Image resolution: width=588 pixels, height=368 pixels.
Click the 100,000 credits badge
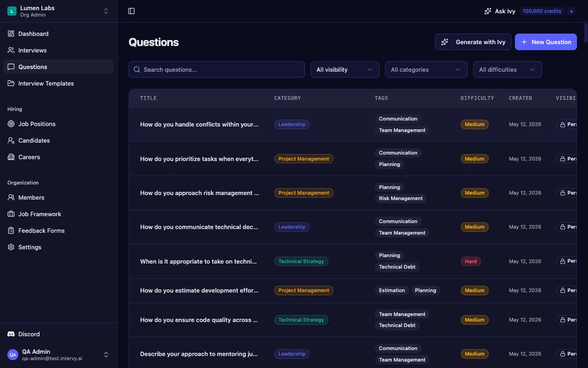tap(542, 11)
